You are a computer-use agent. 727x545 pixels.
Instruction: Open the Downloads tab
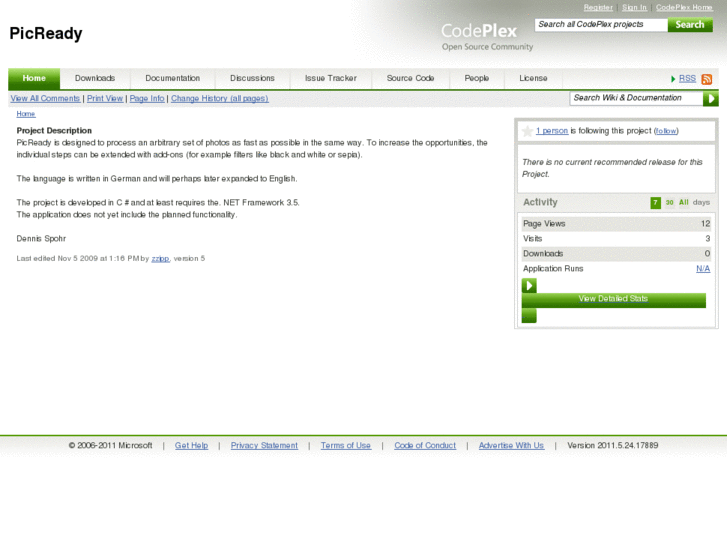[95, 78]
